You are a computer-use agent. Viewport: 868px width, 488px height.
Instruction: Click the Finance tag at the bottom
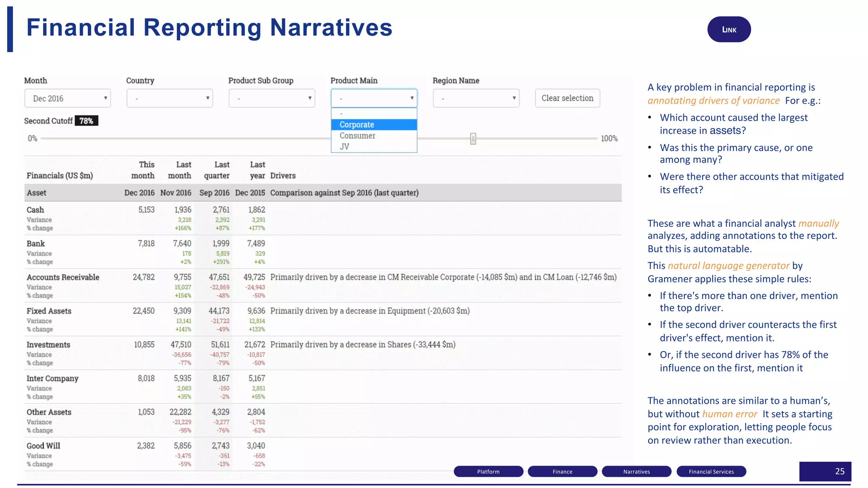(x=562, y=471)
